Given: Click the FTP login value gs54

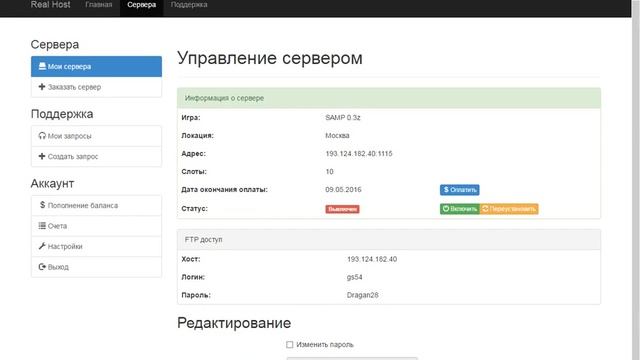Looking at the screenshot, I should tap(354, 277).
